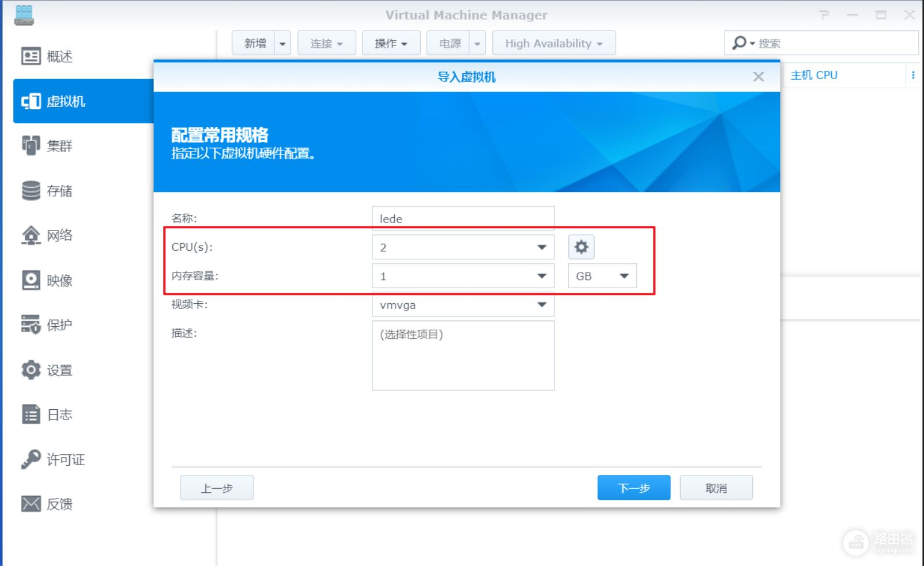Open the 许可证 license key icon
The width and height of the screenshot is (924, 566).
coord(31,459)
